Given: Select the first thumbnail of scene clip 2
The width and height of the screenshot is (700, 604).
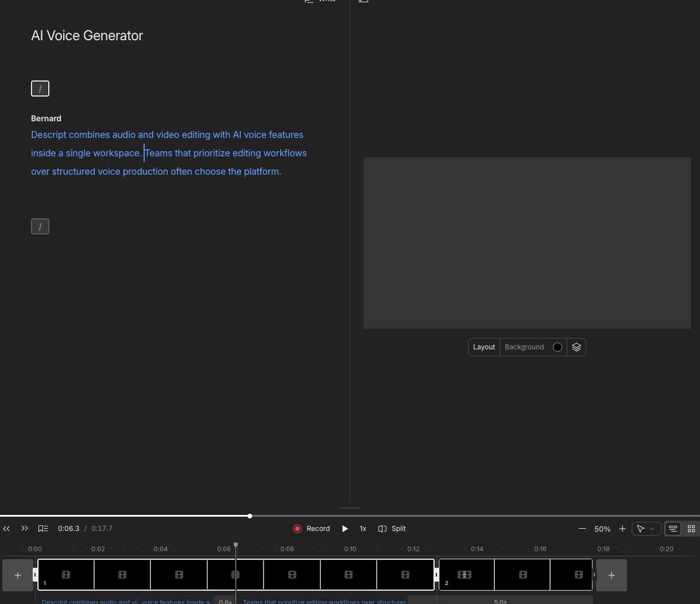Looking at the screenshot, I should click(x=466, y=575).
